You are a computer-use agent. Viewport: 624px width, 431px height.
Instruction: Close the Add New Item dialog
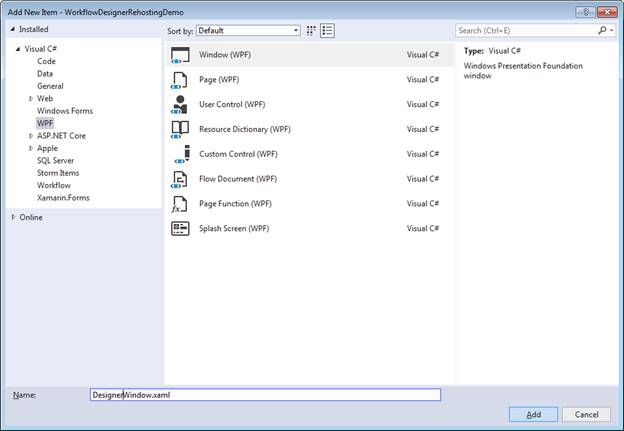click(x=607, y=12)
